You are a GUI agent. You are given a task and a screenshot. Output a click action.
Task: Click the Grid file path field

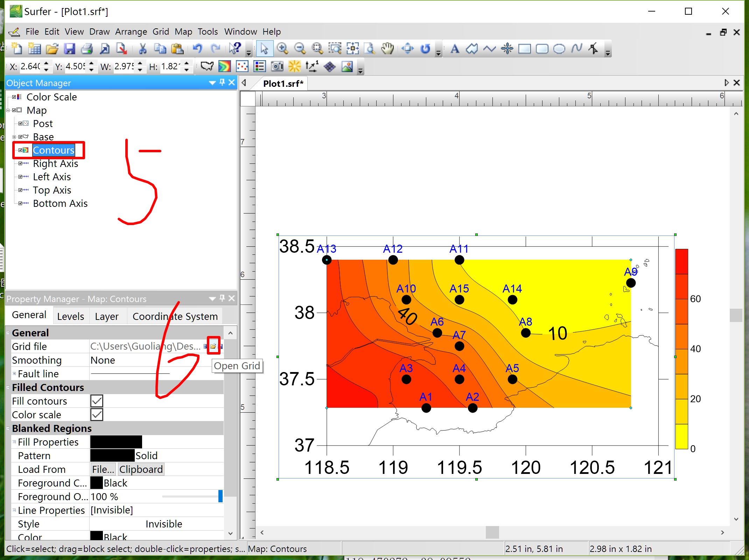pyautogui.click(x=146, y=346)
